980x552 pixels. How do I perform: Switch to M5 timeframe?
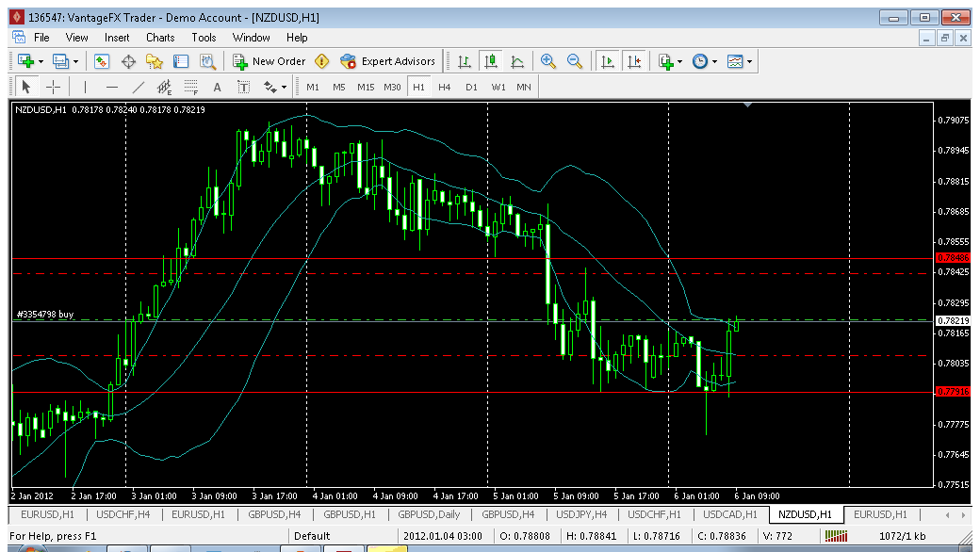(x=338, y=87)
